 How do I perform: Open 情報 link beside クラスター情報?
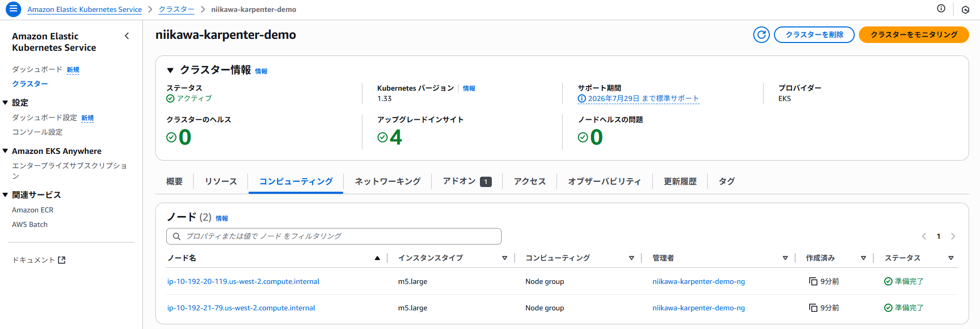click(x=261, y=71)
